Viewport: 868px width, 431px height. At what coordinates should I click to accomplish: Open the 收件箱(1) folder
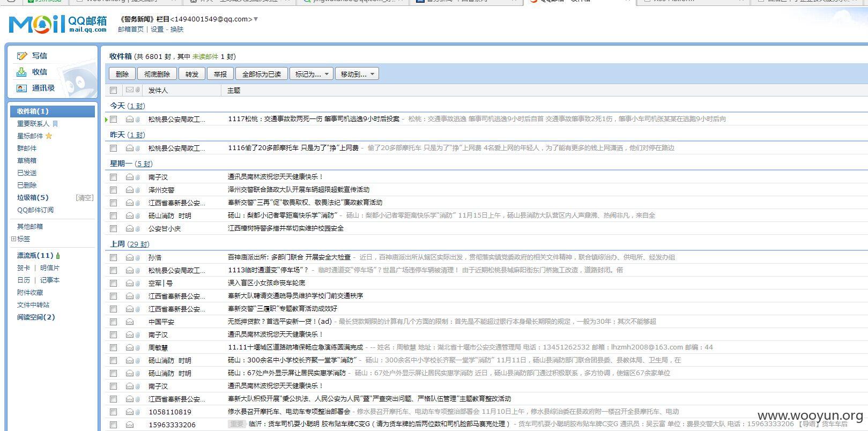pyautogui.click(x=53, y=112)
